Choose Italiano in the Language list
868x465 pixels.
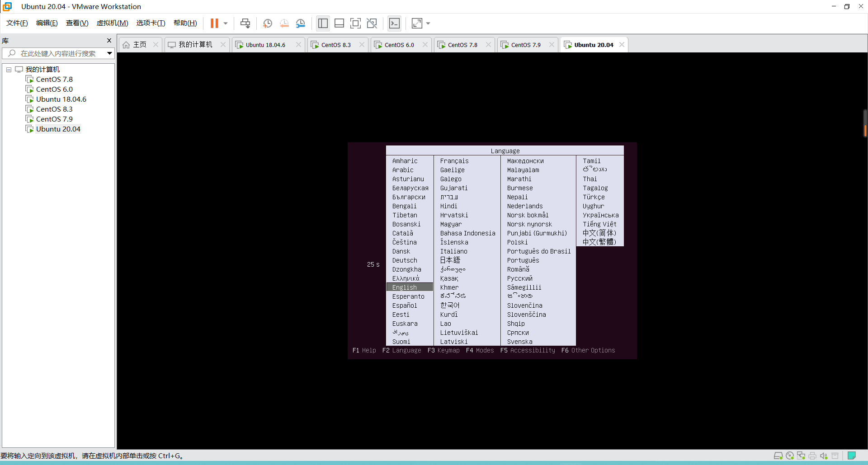(454, 251)
